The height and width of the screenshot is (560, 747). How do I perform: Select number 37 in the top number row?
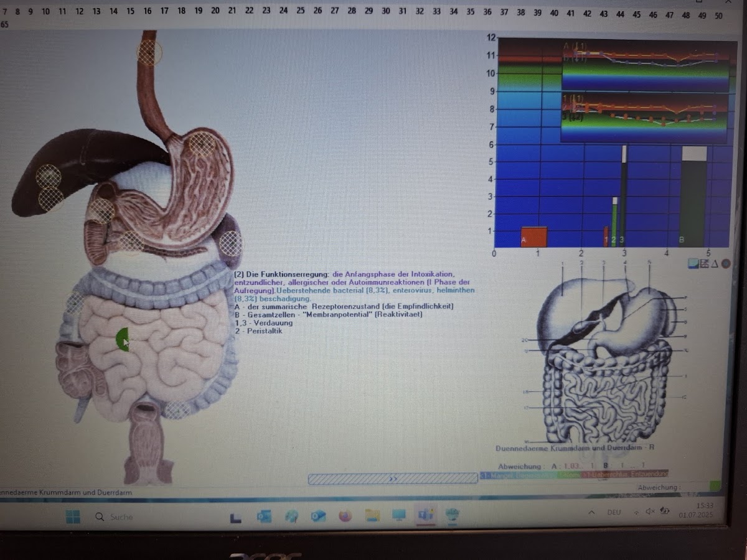[x=504, y=12]
